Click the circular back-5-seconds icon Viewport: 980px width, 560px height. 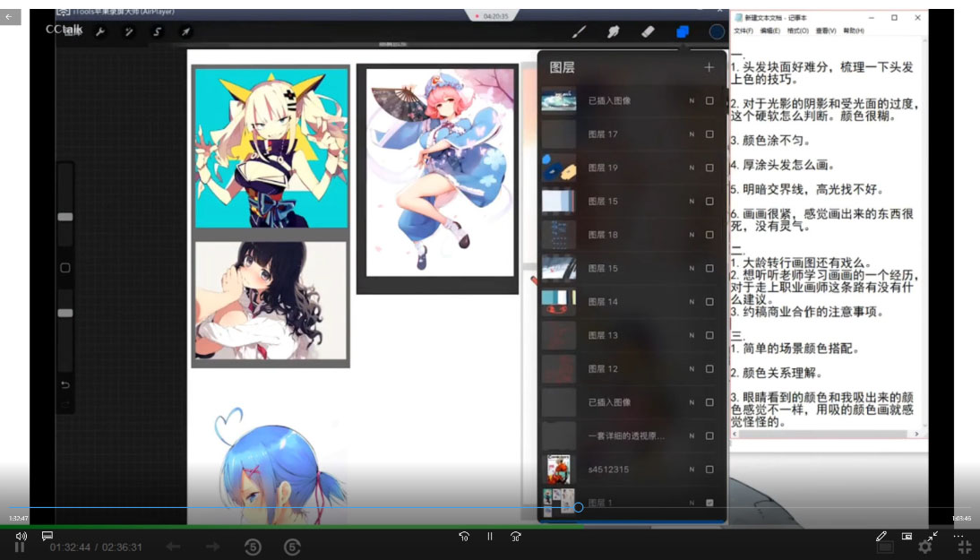click(x=253, y=547)
